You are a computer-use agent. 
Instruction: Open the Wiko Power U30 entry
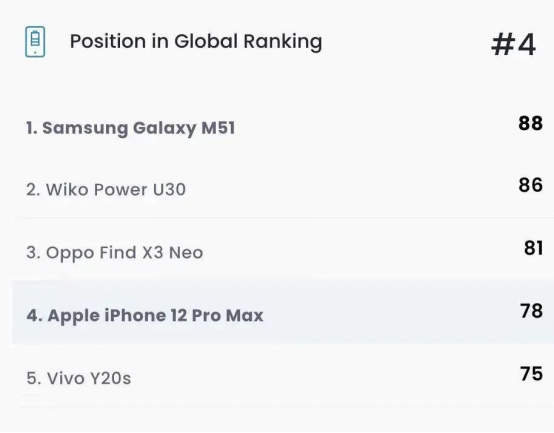coord(106,190)
